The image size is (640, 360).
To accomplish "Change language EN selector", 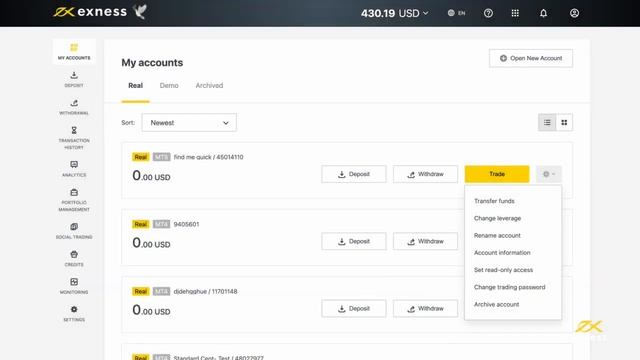I will pos(456,13).
